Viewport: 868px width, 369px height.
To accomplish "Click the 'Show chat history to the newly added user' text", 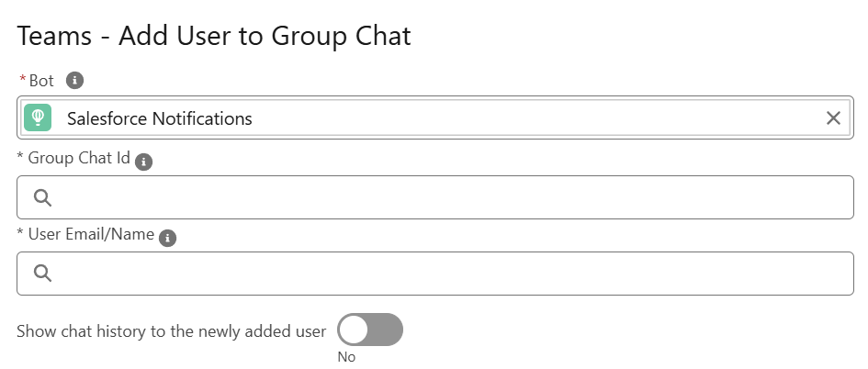I will coord(171,331).
